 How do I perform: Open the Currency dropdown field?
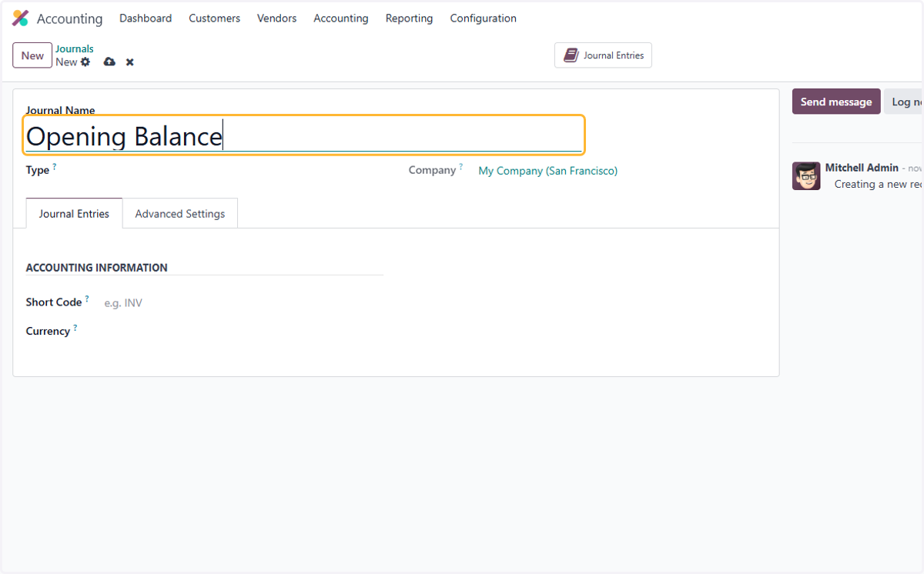coord(243,331)
